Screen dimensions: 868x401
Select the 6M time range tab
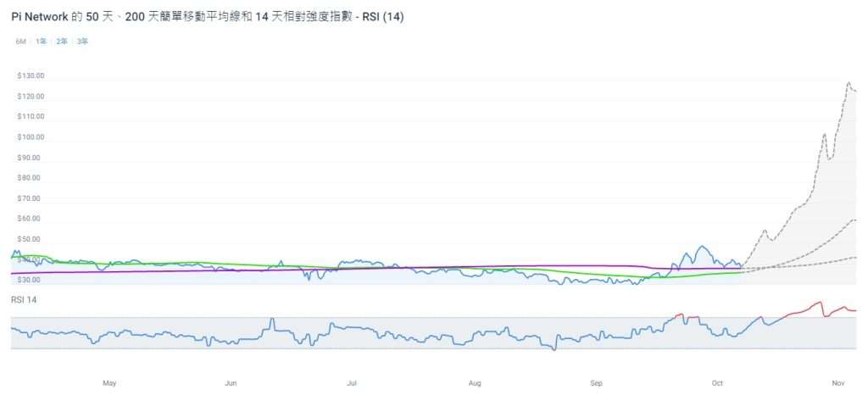pos(21,42)
